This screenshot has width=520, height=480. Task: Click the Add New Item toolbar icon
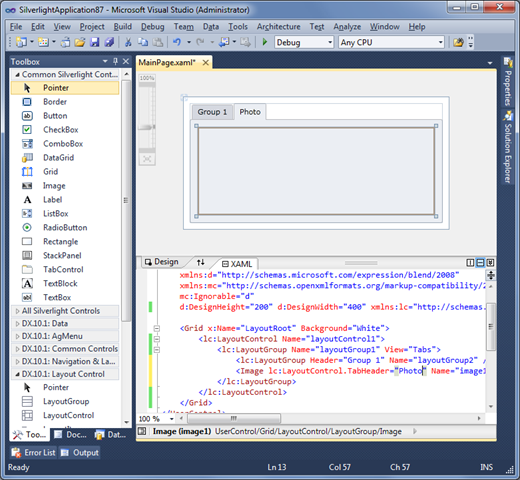pyautogui.click(x=43, y=42)
